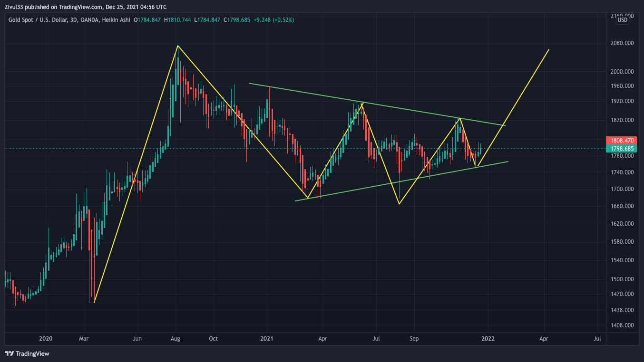
Task: Click the 1870.000 price axis label
Action: point(622,120)
